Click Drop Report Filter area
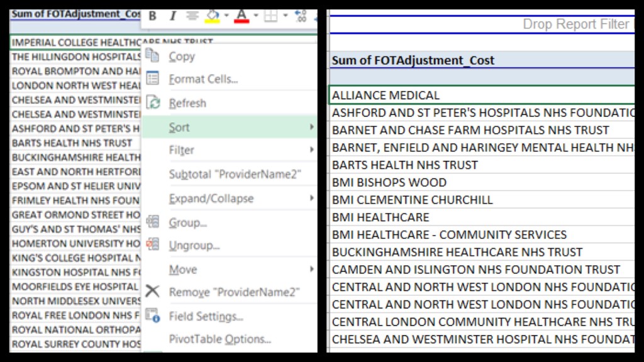The image size is (644, 362). coord(482,25)
